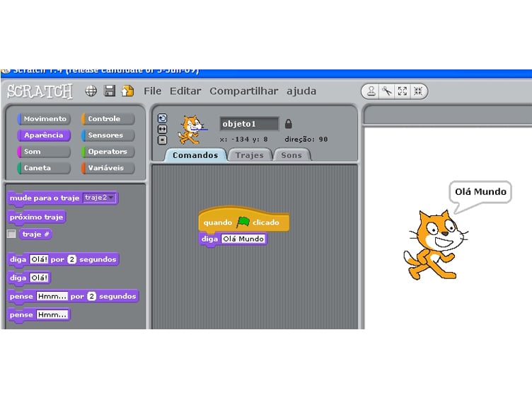Toggle the traje # checkbox
The height and width of the screenshot is (398, 532).
11,234
